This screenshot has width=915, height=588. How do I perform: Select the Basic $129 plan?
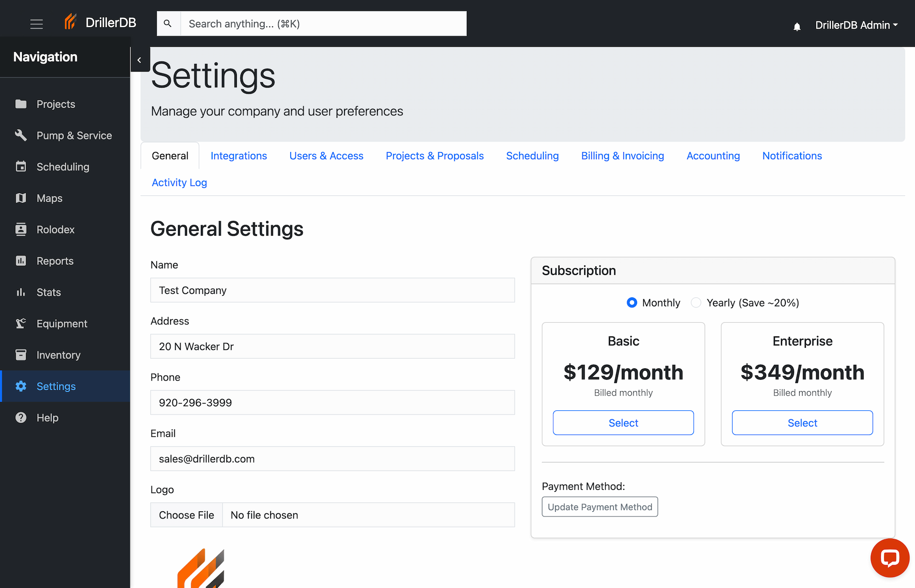click(x=623, y=423)
